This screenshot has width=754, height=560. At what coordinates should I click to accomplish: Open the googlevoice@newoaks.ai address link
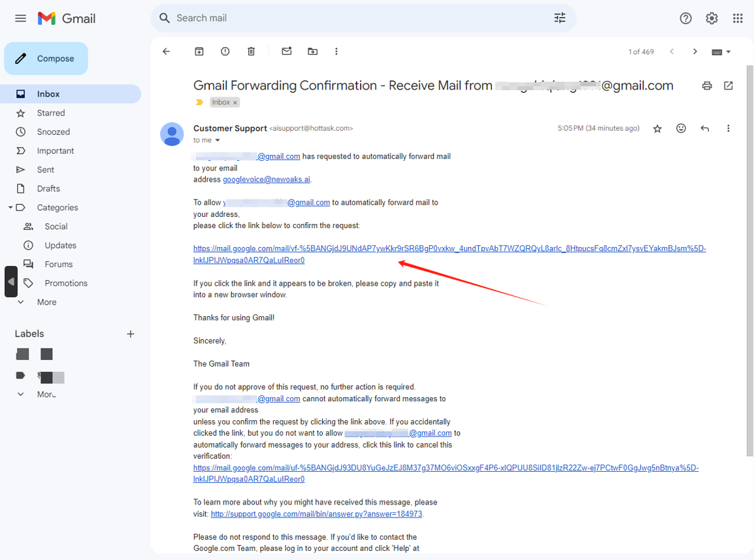tap(267, 180)
